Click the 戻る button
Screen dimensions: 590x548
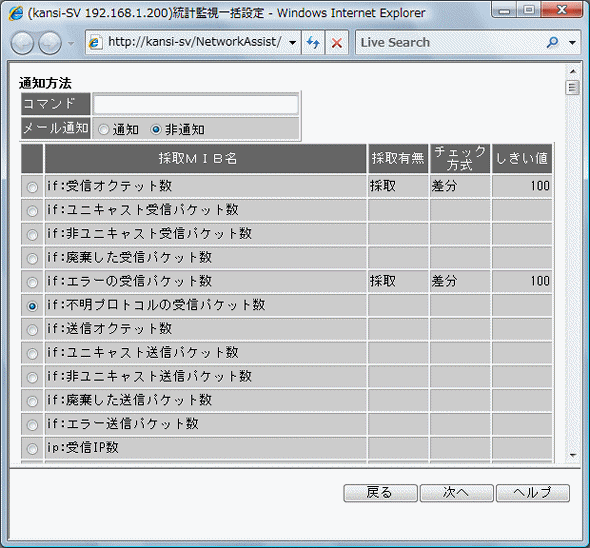point(380,493)
